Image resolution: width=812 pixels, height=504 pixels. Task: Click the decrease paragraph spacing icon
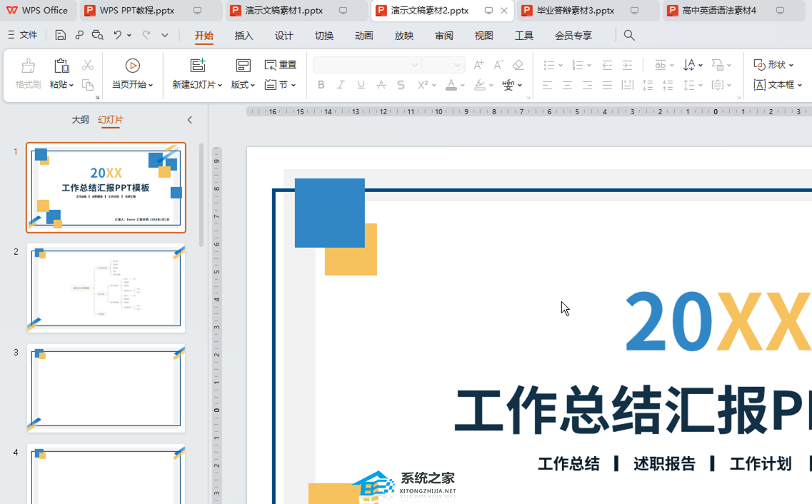click(668, 85)
